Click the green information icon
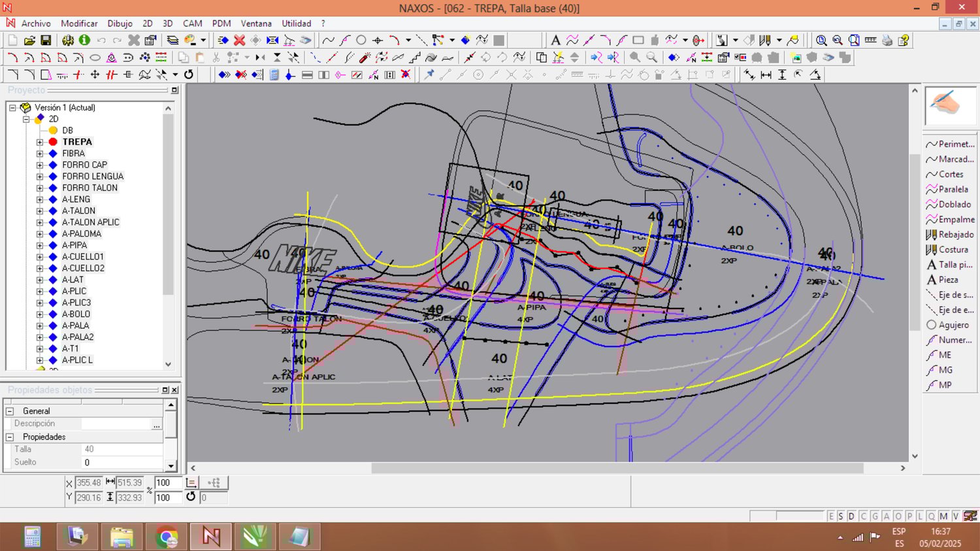The image size is (980, 551). pos(84,41)
